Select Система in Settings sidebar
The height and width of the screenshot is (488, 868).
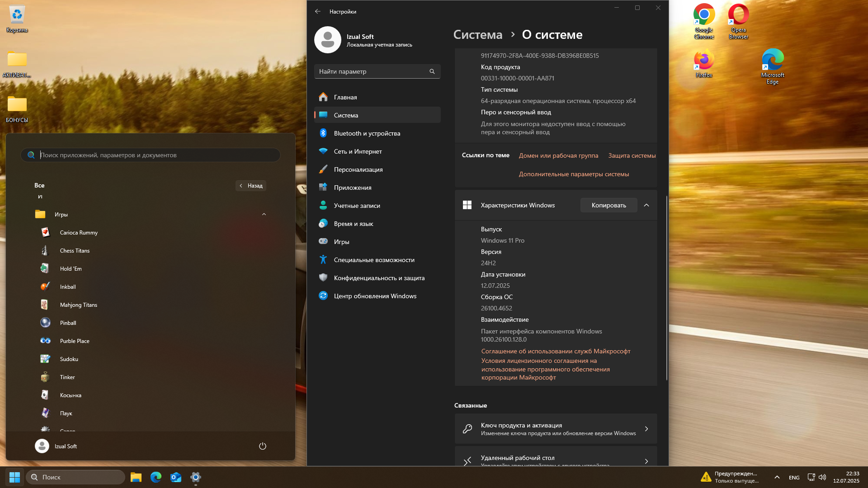click(377, 115)
